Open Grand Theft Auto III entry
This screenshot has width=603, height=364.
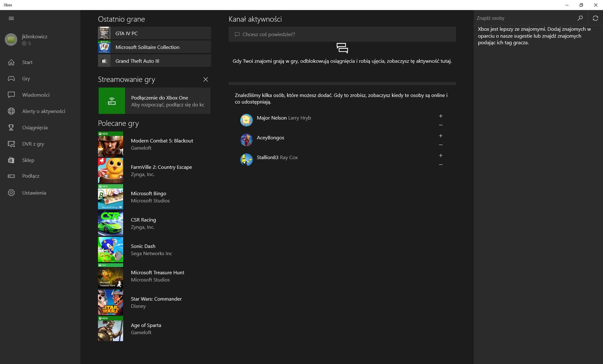pyautogui.click(x=155, y=61)
